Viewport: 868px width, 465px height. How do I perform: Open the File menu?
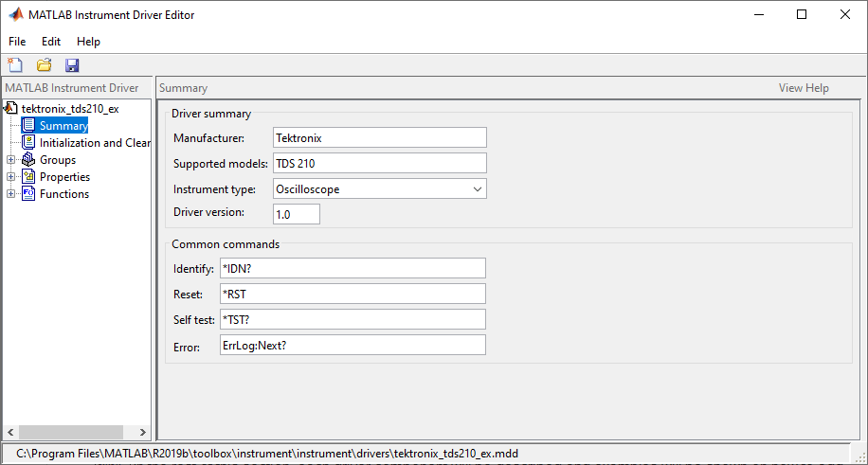17,42
